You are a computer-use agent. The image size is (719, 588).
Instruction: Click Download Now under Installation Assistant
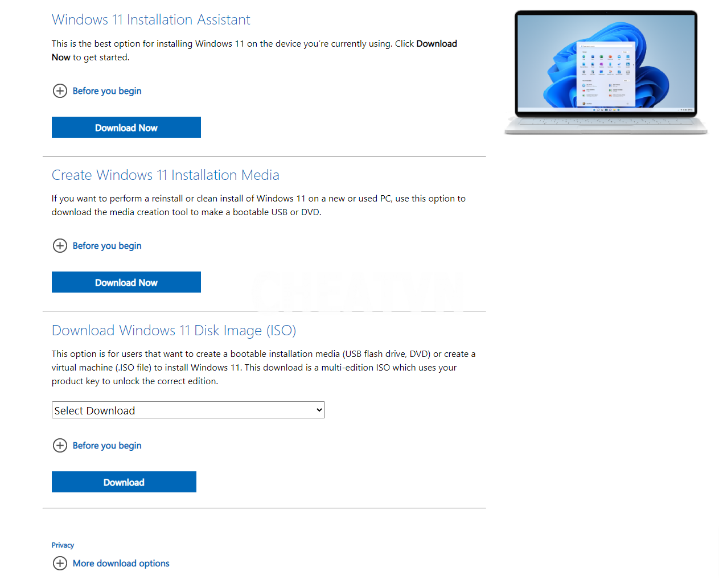tap(126, 127)
